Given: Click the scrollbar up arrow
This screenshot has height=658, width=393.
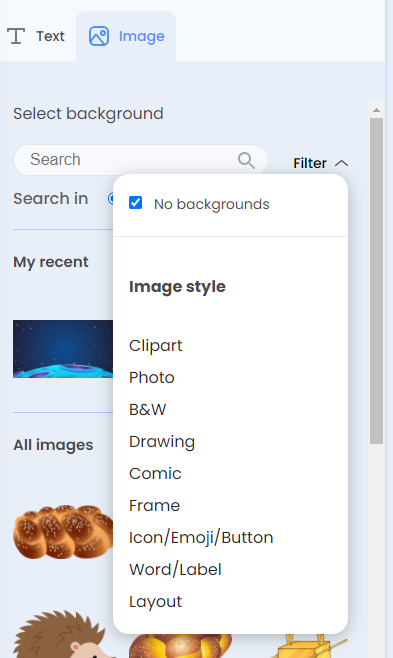Looking at the screenshot, I should [x=376, y=110].
